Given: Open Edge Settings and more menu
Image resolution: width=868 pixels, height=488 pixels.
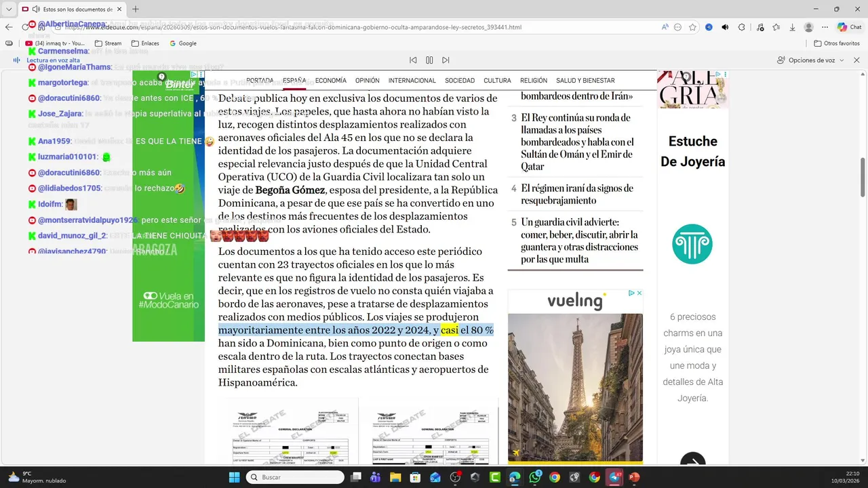Looking at the screenshot, I should click(x=825, y=27).
